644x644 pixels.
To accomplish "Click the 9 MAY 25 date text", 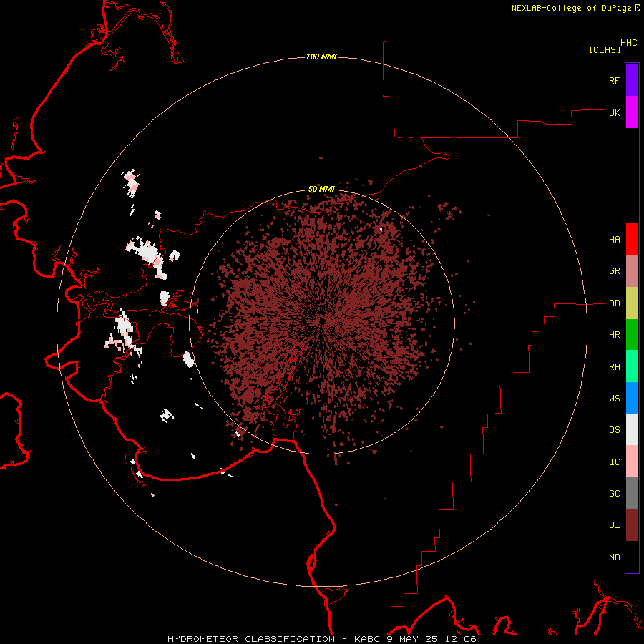I will click(414, 639).
